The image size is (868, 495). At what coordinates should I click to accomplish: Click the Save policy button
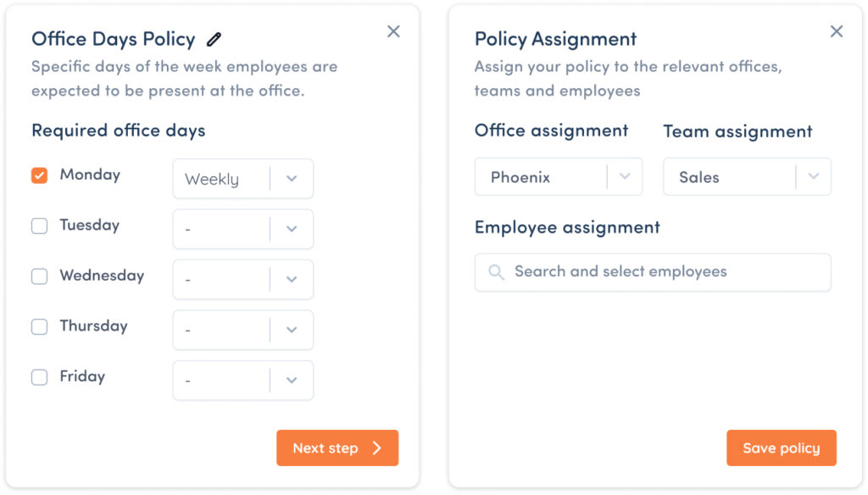(781, 448)
